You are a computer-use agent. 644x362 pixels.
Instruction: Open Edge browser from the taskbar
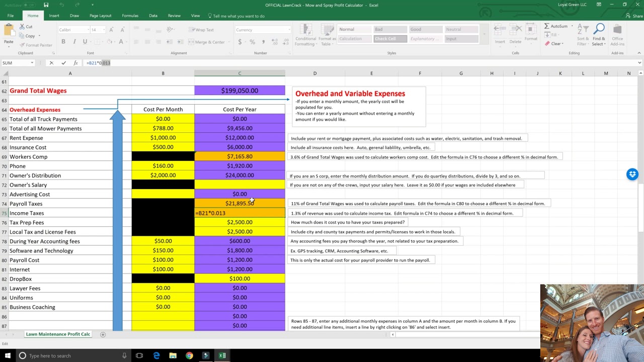coord(156,355)
